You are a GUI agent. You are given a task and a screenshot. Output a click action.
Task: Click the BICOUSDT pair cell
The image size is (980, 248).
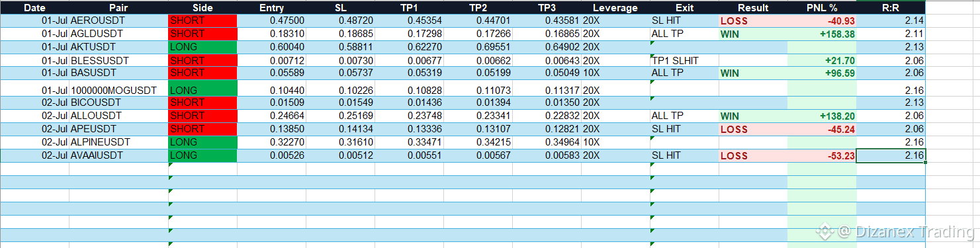(118, 103)
